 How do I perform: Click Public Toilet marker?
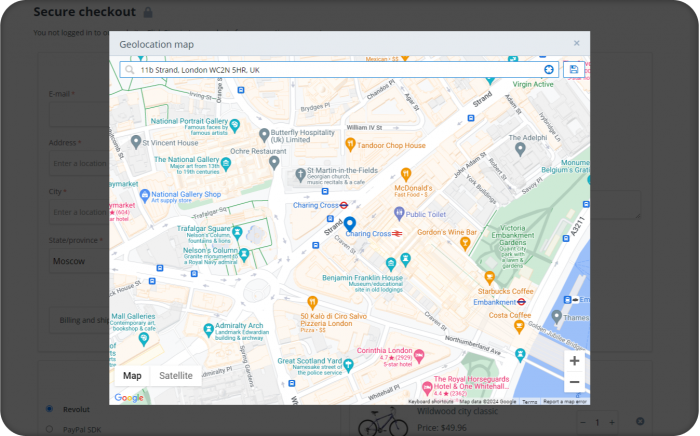pyautogui.click(x=399, y=213)
